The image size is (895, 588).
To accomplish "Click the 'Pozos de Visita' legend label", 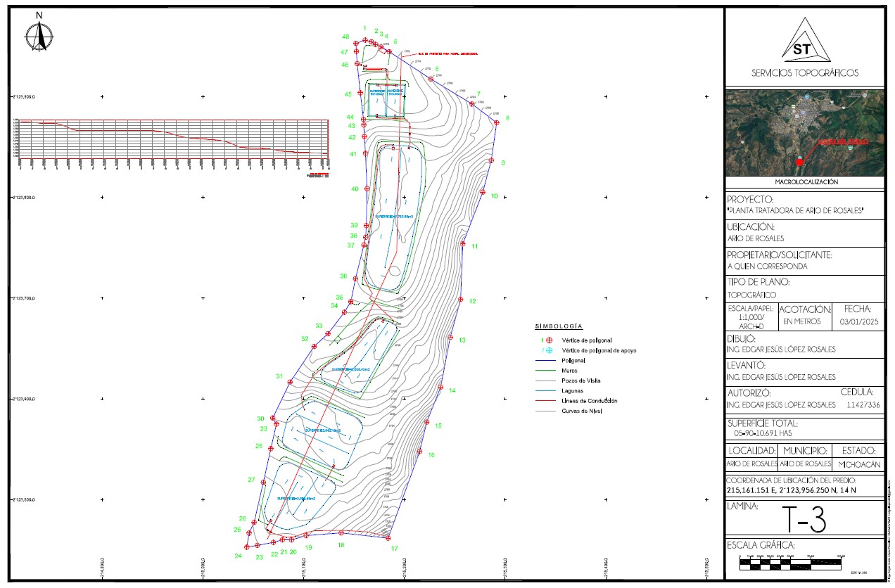I will [581, 380].
